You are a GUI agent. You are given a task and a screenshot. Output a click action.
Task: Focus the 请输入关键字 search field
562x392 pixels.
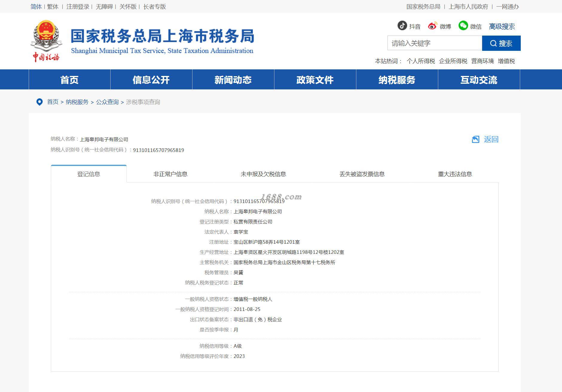pyautogui.click(x=435, y=43)
